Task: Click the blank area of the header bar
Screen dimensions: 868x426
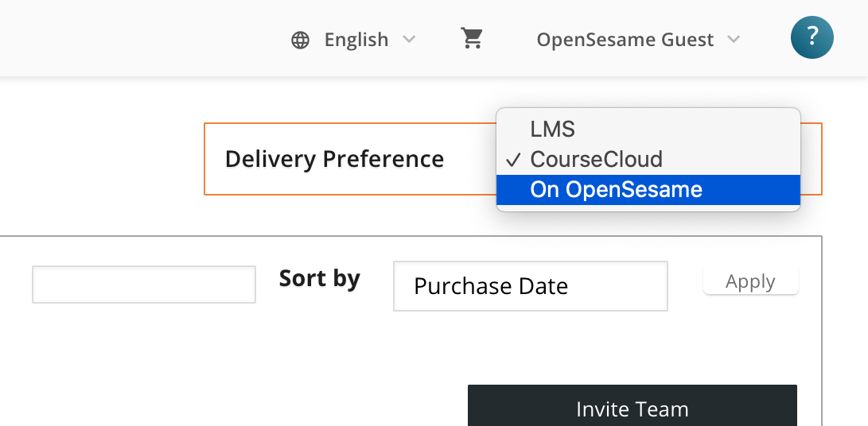Action: pos(138,38)
